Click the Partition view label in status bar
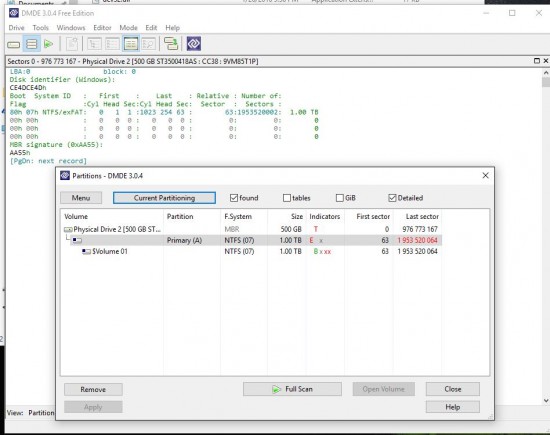This screenshot has width=550, height=435. [x=41, y=413]
